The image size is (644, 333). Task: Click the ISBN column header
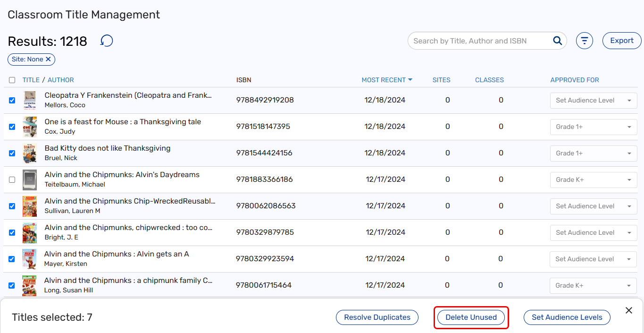point(244,80)
